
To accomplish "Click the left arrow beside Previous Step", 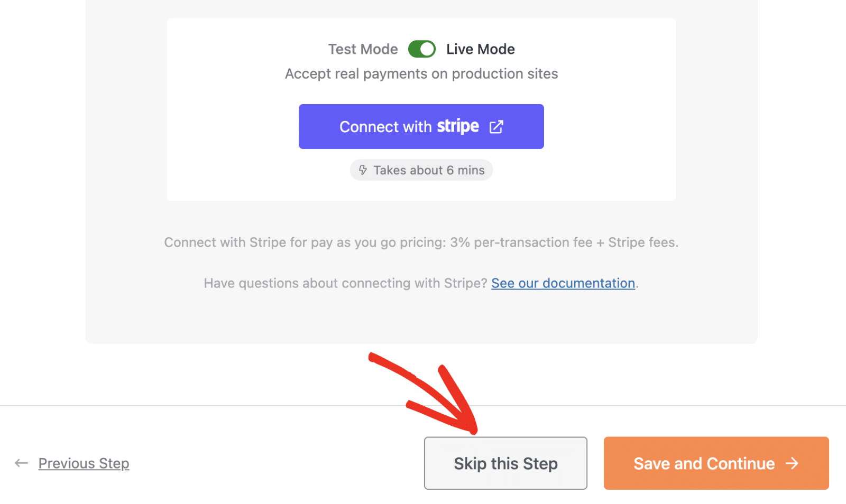I will 21,463.
